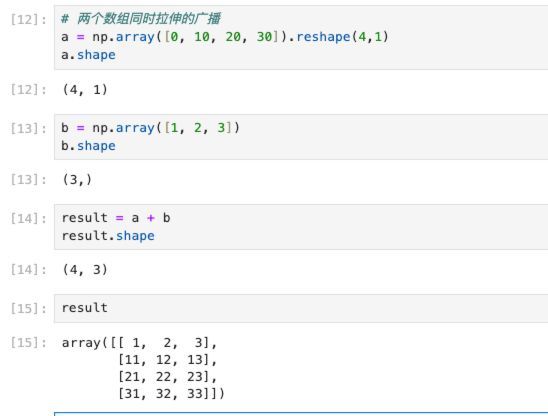548x416 pixels.
Task: Click the code cell containing only 'result'
Action: tap(301, 308)
